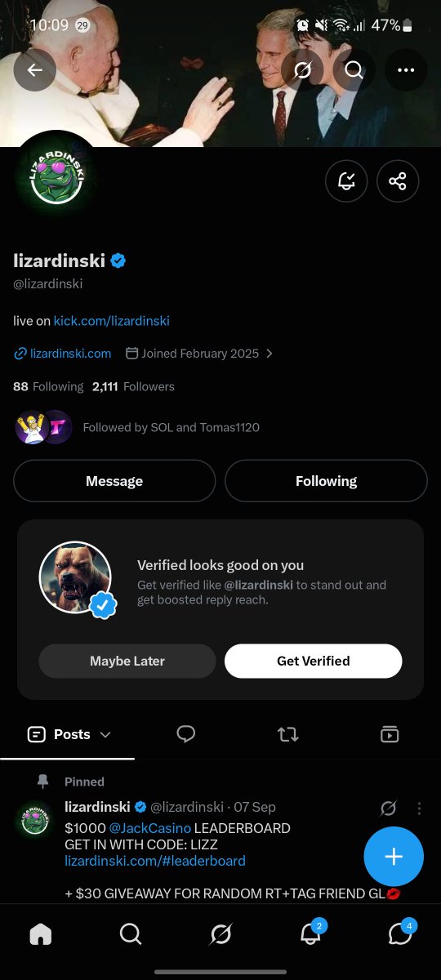
Task: Expand the Joined February 2025 chevron
Action: click(269, 354)
